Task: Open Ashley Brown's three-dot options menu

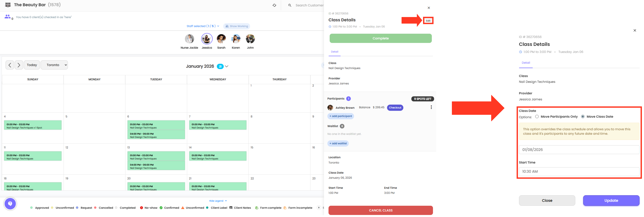Action: [x=431, y=107]
